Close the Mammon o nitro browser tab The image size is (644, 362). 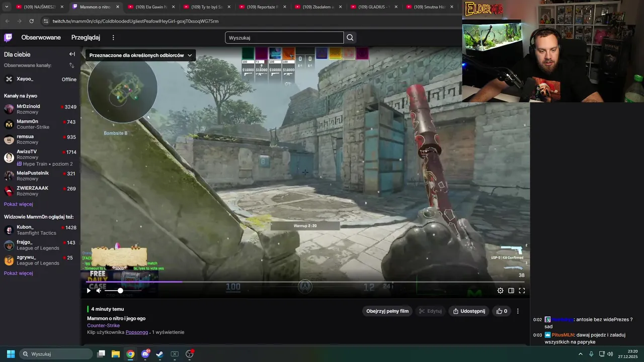point(117,7)
